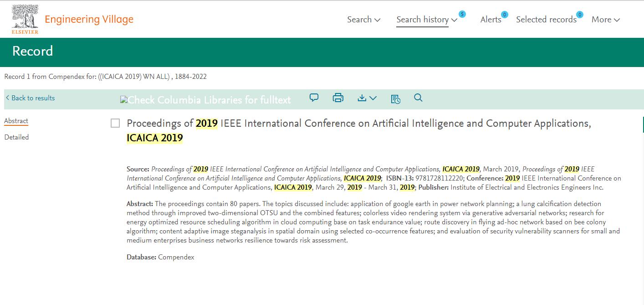Viewport: 644px width, 305px height.
Task: Click the Alerts notification badge
Action: [x=504, y=14]
